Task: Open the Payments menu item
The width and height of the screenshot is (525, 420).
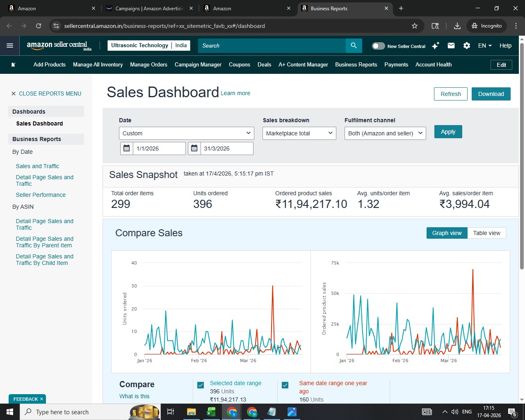Action: [x=396, y=65]
